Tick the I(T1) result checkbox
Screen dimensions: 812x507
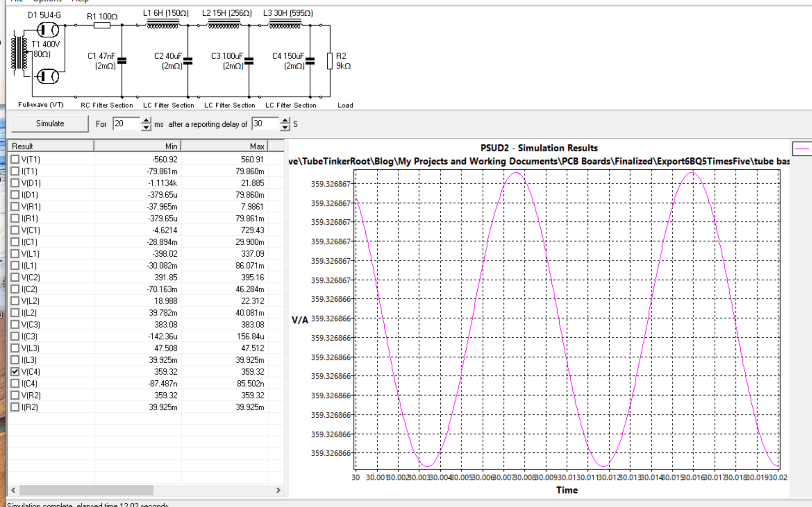click(x=15, y=171)
